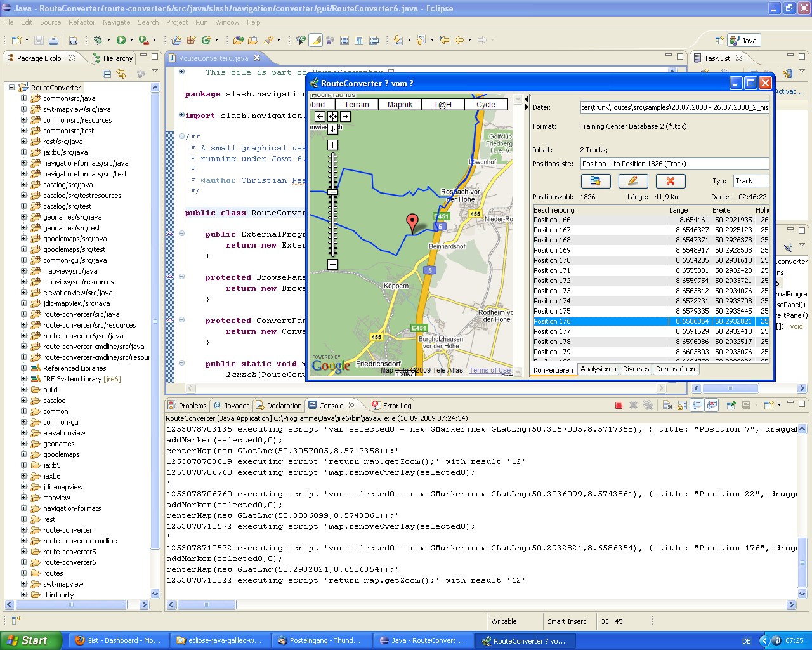Collapse all in Package Explorer

tap(107, 74)
